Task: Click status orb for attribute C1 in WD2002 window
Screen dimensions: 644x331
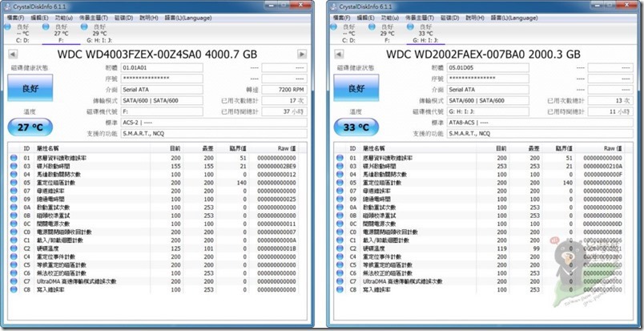Action: (x=340, y=240)
